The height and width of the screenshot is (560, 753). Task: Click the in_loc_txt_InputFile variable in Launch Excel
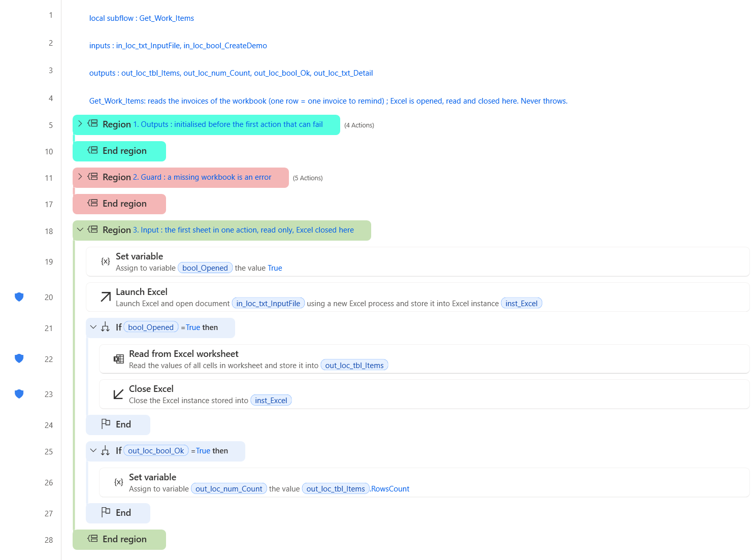pos(268,304)
